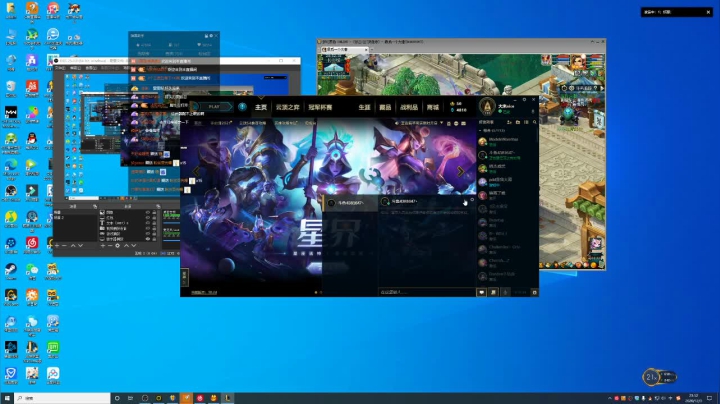Switch to the 云顶之弈 tab

click(287, 107)
